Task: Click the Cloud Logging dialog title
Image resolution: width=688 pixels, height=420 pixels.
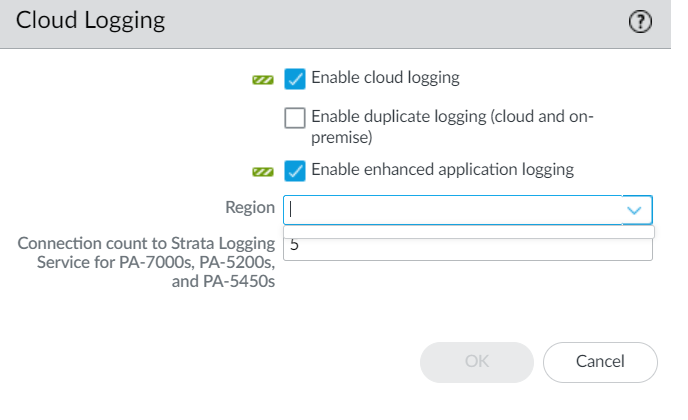Action: 91,19
